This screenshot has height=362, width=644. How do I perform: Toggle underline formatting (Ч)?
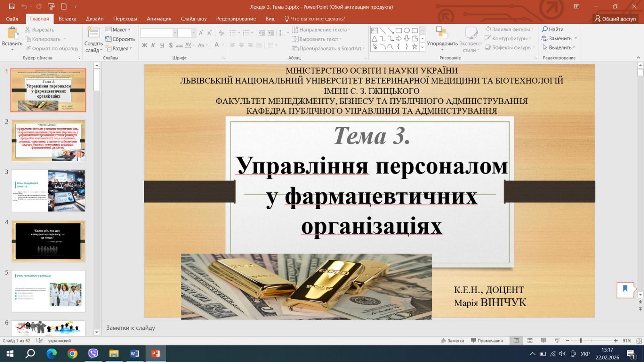tap(162, 45)
